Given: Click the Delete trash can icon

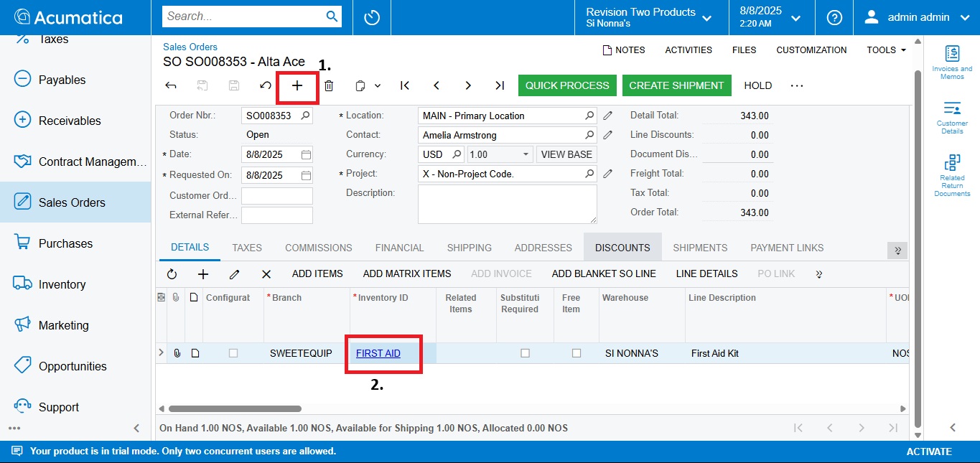Looking at the screenshot, I should click(x=329, y=85).
